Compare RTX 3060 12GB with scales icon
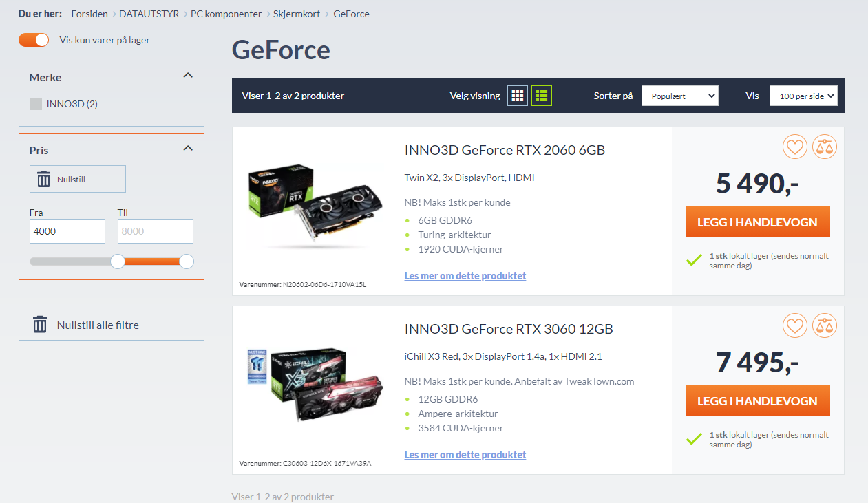The image size is (868, 503). pyautogui.click(x=824, y=325)
